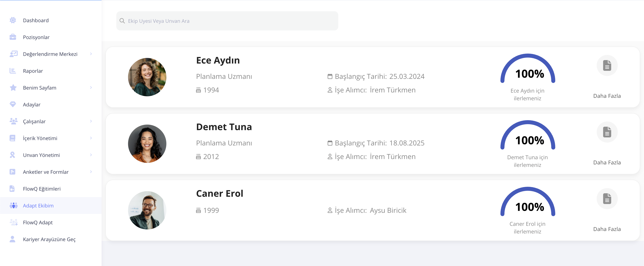644x266 pixels.
Task: Click the Raporlar chart icon
Action: click(13, 71)
